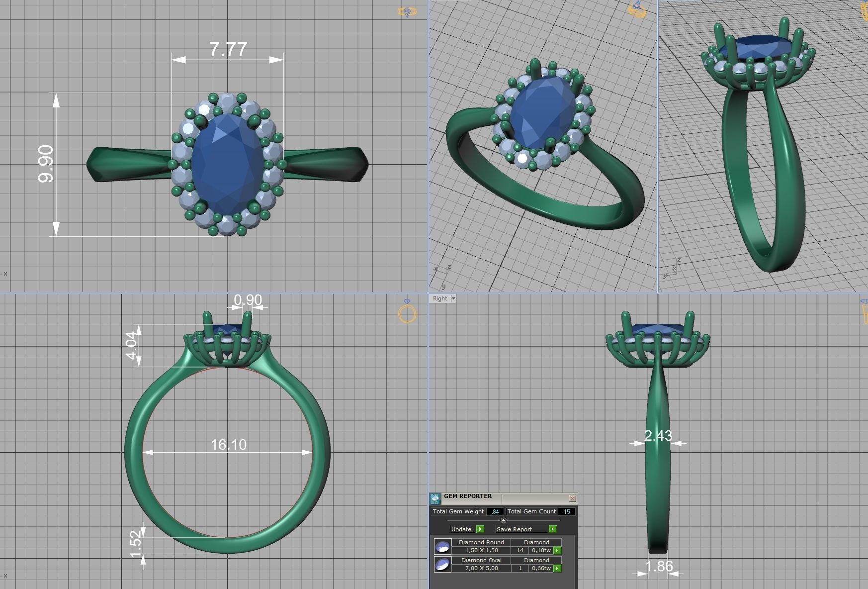This screenshot has height=589, width=868.
Task: Click the 'Total Gem Weight' label
Action: [458, 511]
